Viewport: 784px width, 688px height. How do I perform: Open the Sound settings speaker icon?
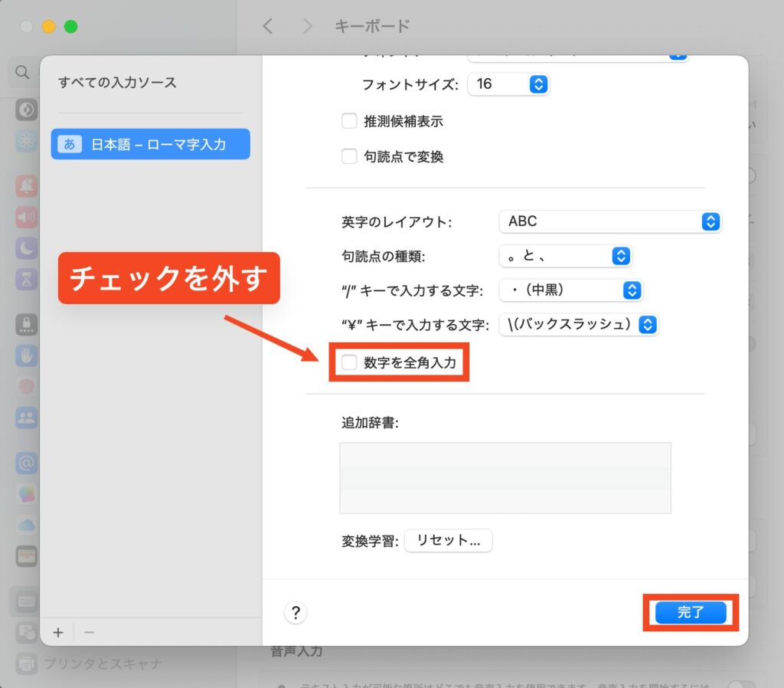pos(27,218)
